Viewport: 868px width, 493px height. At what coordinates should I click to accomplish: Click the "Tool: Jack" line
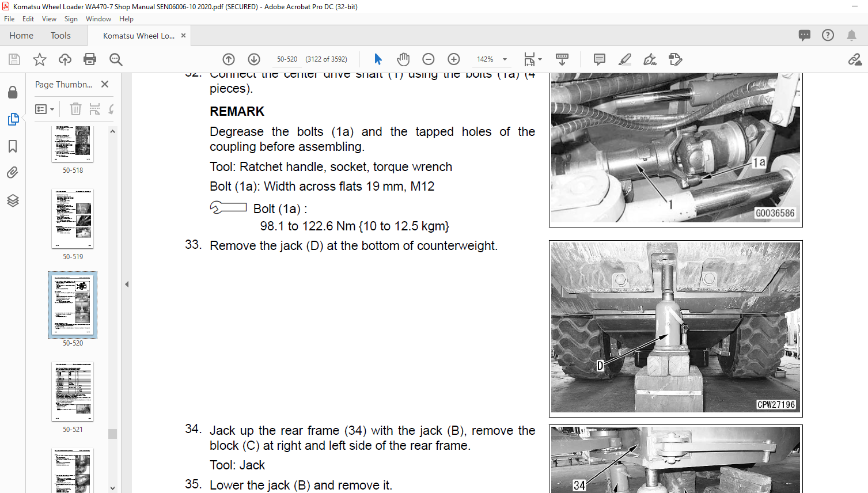(x=237, y=465)
